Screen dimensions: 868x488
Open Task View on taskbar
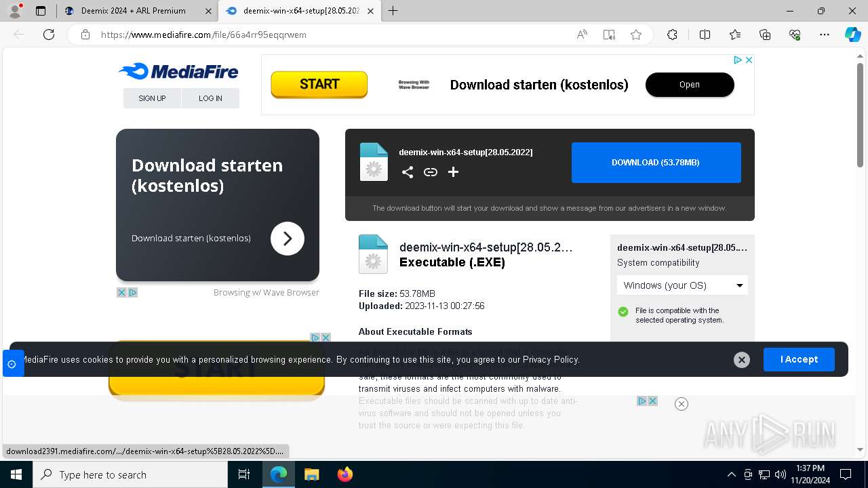(x=244, y=474)
